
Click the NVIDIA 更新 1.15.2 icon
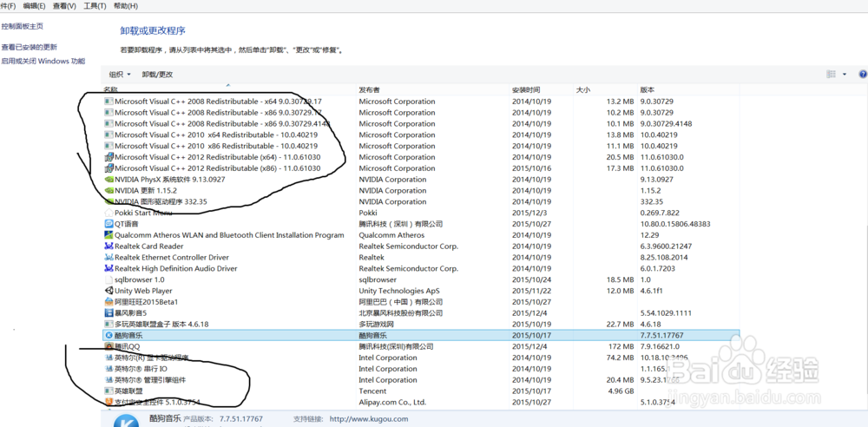[x=108, y=191]
